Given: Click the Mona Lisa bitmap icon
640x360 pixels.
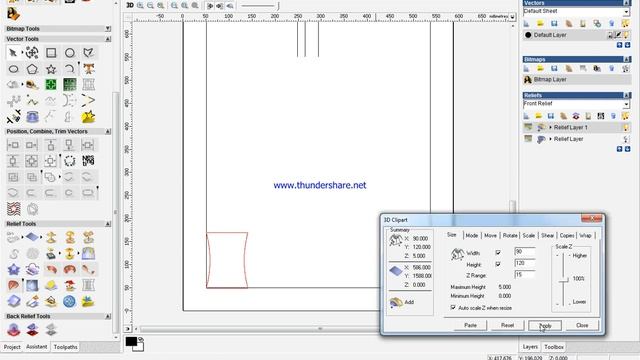Looking at the screenshot, I should coord(527,80).
